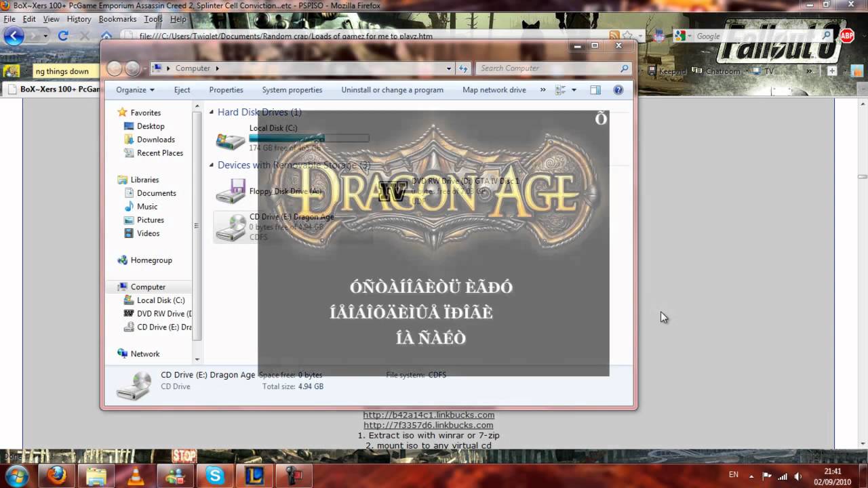Click the Eject toolbar button
The height and width of the screenshot is (488, 868).
tap(182, 89)
